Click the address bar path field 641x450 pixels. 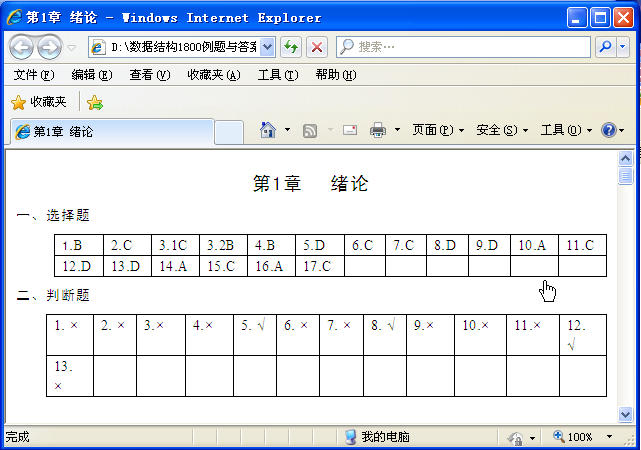coord(183,47)
